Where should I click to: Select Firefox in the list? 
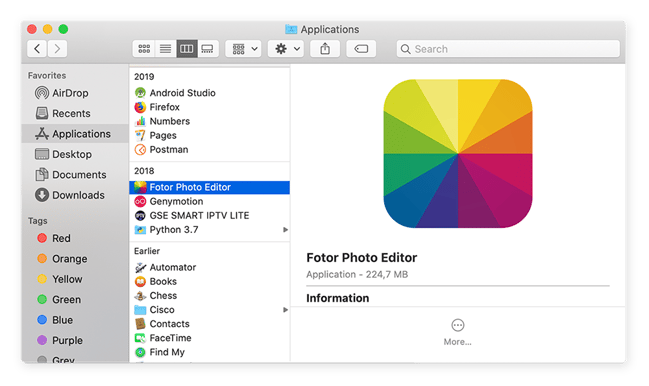209,107
